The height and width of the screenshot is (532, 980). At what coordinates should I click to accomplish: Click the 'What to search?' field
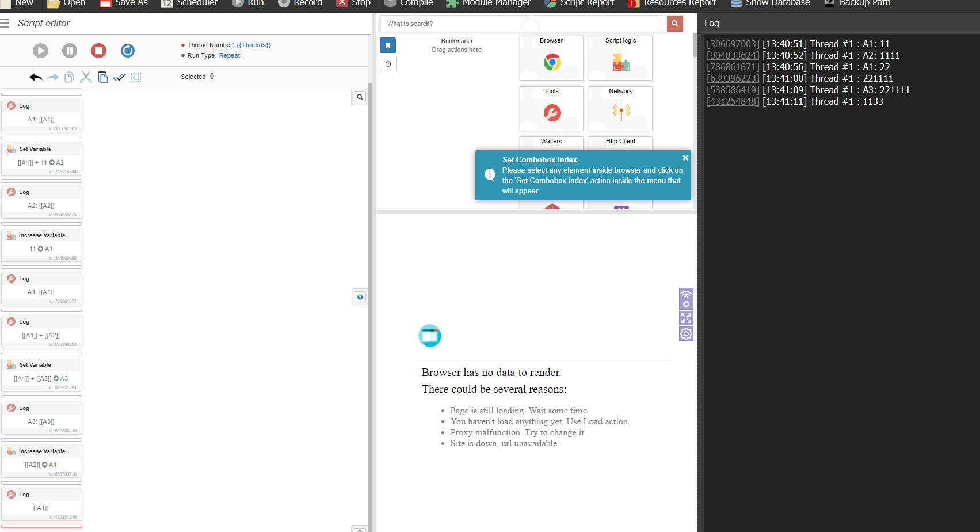524,24
